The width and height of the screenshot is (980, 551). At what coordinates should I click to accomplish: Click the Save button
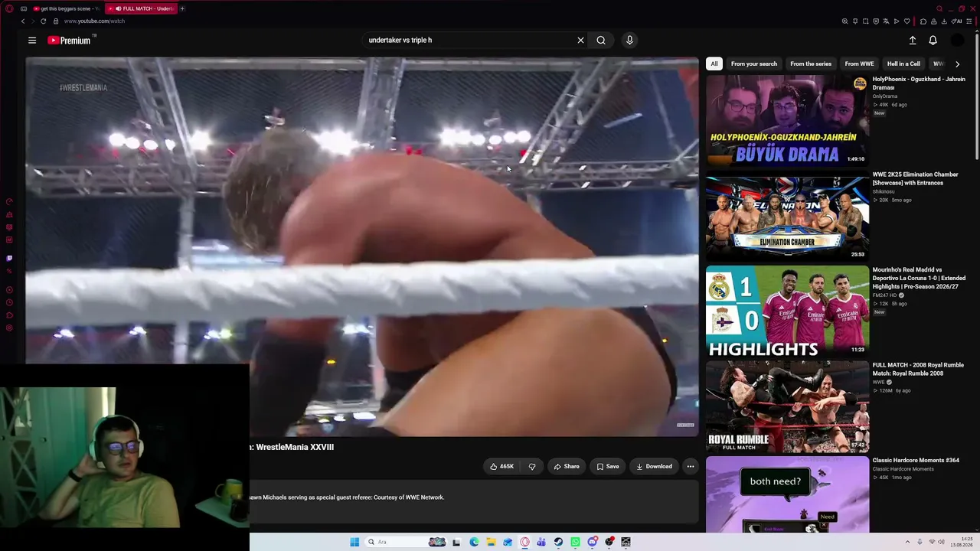pyautogui.click(x=608, y=466)
